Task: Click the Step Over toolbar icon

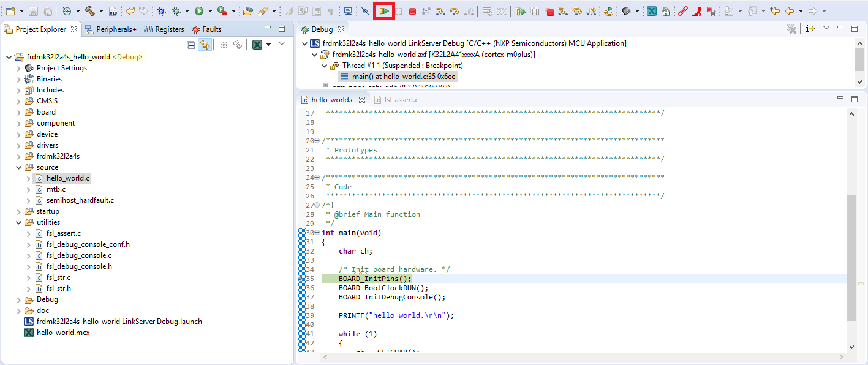Action: [455, 11]
